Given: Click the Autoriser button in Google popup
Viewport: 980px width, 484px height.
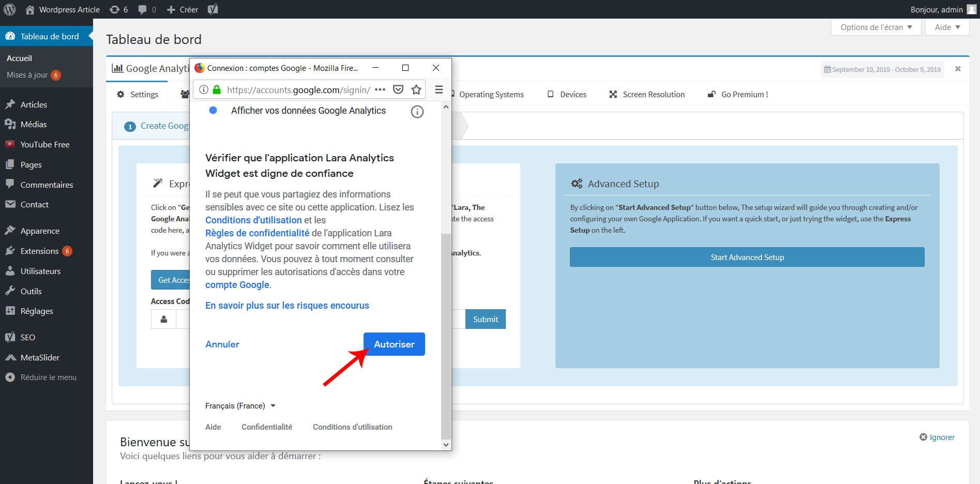Looking at the screenshot, I should (x=394, y=344).
